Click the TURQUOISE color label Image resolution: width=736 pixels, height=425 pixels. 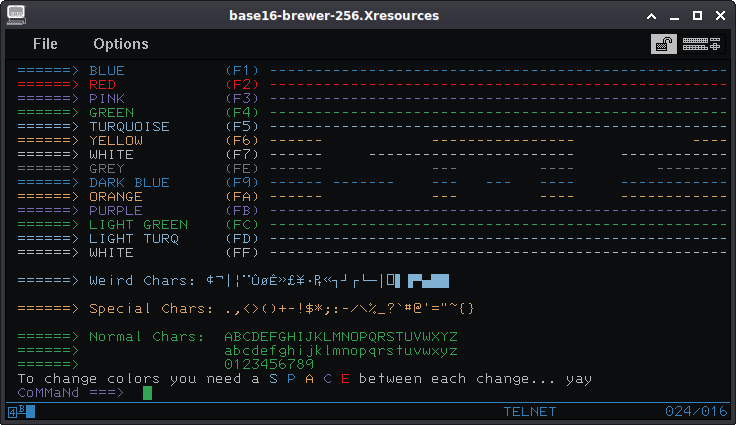130,127
